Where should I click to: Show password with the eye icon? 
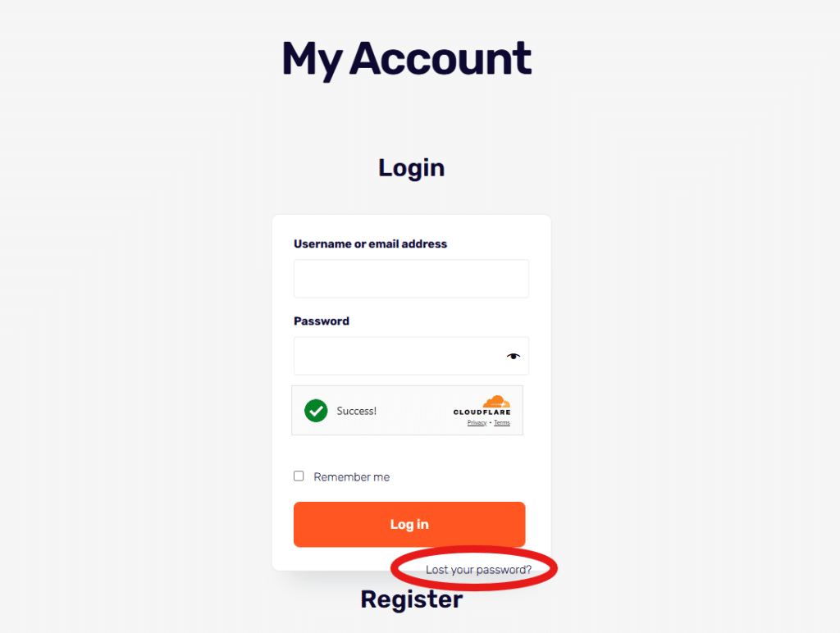pyautogui.click(x=514, y=356)
